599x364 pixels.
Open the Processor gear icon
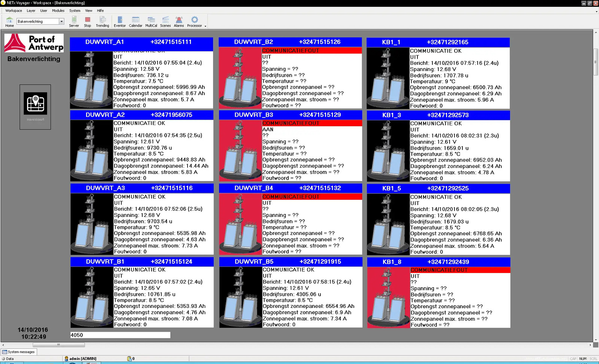[x=194, y=22]
